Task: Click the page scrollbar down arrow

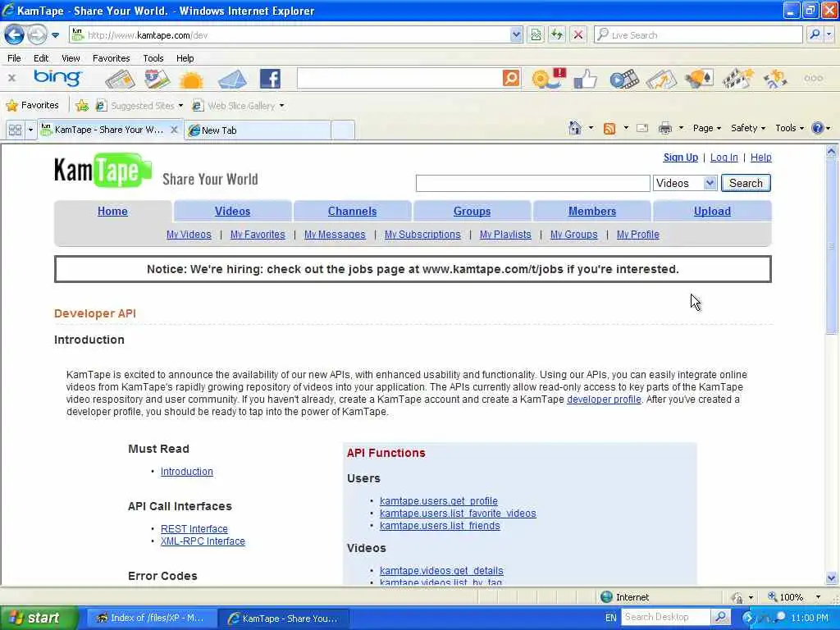Action: pos(831,578)
